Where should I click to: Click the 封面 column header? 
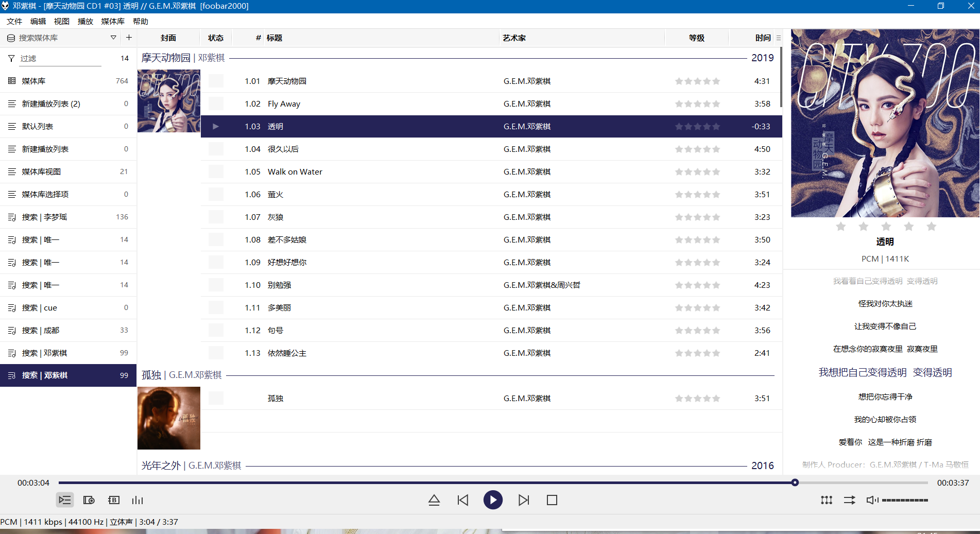[168, 38]
